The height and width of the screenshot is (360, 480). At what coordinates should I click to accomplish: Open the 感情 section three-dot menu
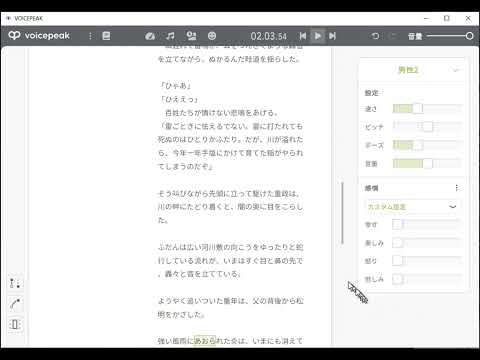tap(457, 188)
